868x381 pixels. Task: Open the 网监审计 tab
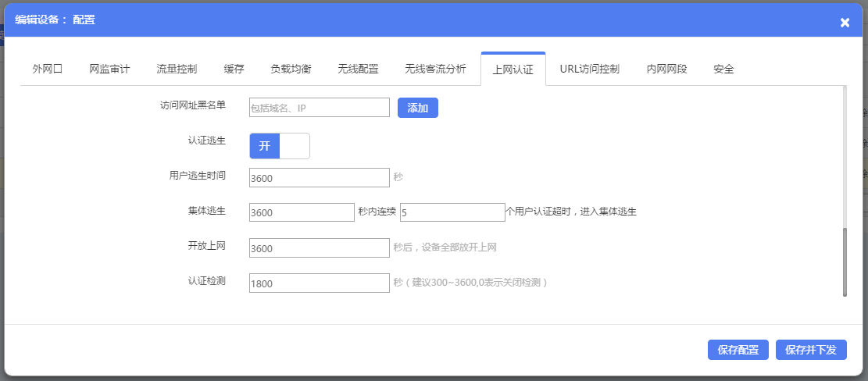click(x=109, y=69)
